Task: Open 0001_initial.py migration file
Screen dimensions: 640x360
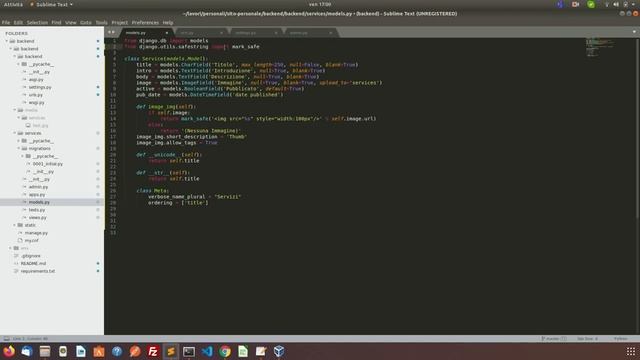Action: point(48,164)
